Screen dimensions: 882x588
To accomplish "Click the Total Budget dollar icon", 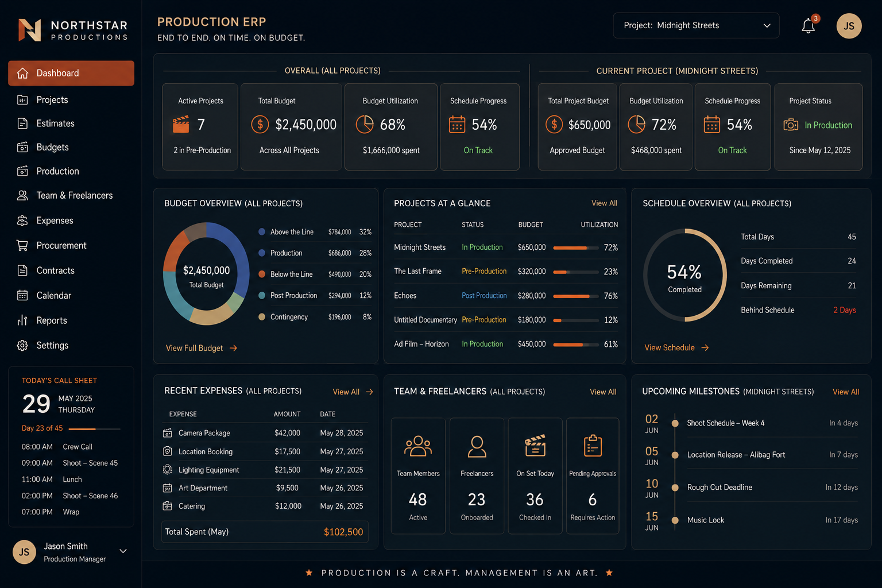I will (260, 124).
